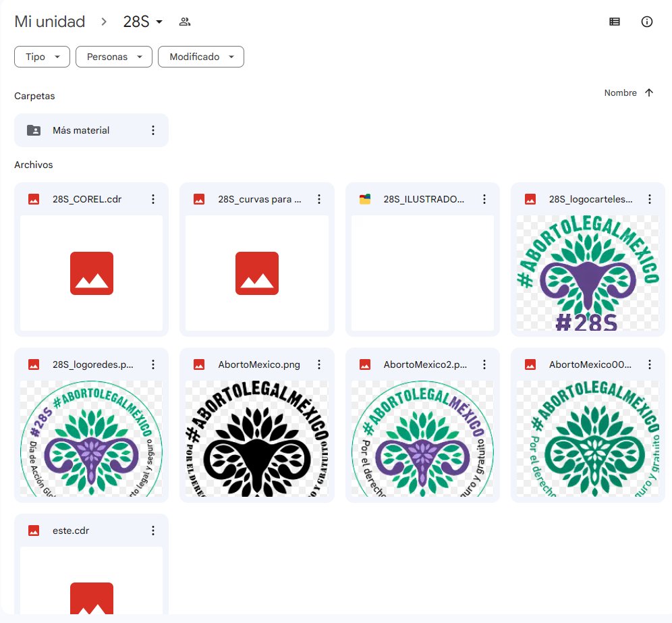
Task: Select the 28S_logocarteles logo thumbnail
Action: [588, 273]
